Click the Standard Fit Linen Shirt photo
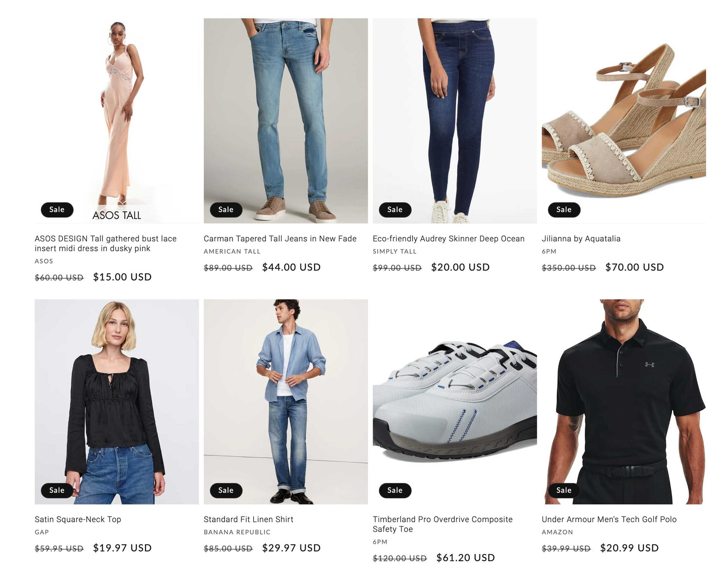This screenshot has width=728, height=570. pos(286,402)
